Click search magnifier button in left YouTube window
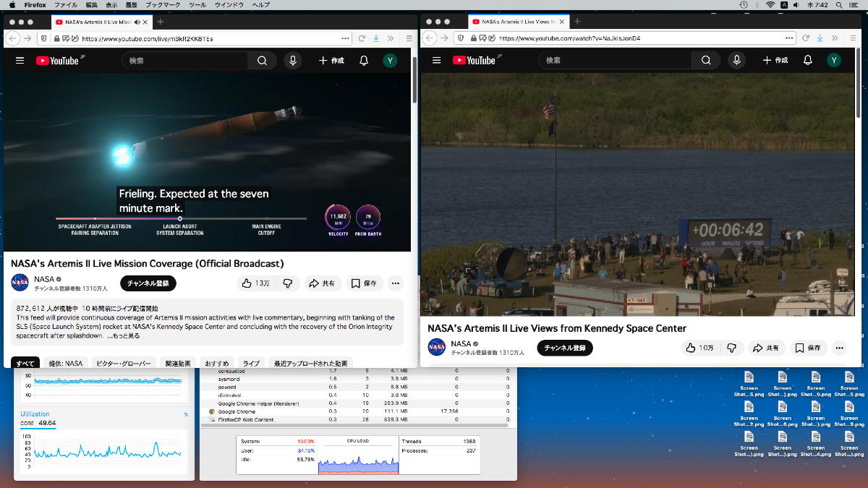 click(x=263, y=61)
